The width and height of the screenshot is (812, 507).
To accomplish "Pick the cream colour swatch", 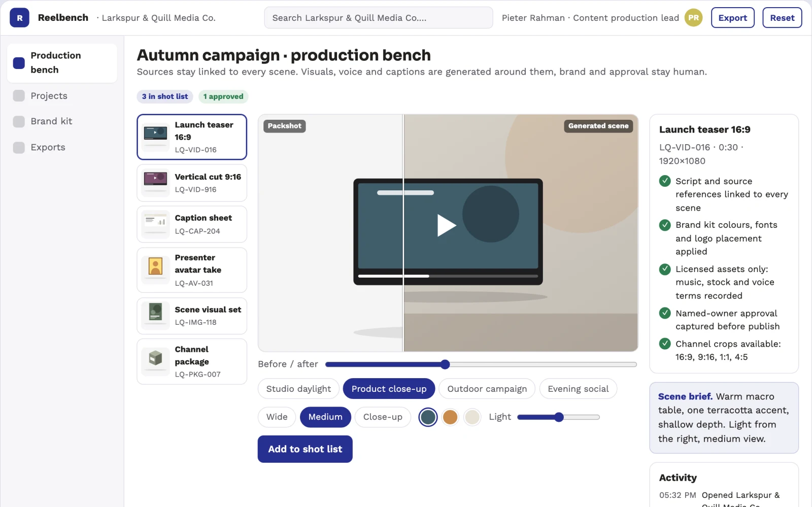I will (x=472, y=417).
